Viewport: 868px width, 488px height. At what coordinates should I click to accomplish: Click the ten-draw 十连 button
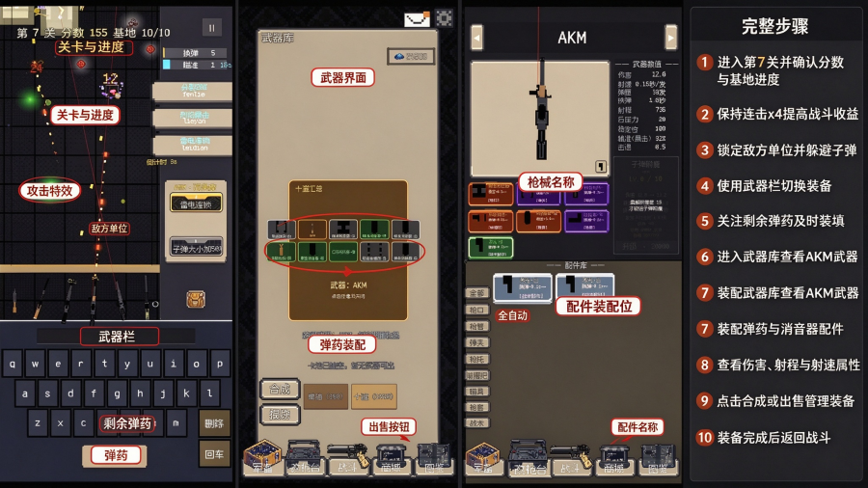pyautogui.click(x=374, y=396)
